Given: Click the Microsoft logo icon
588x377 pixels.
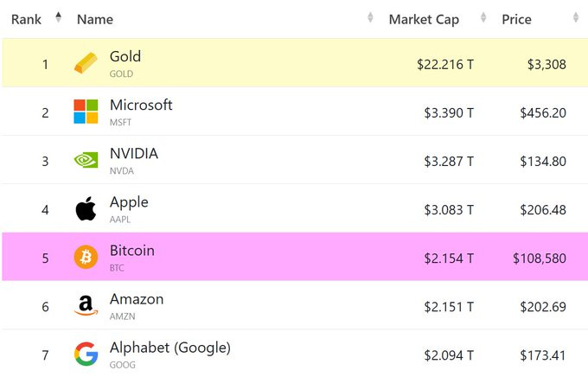Looking at the screenshot, I should (86, 112).
